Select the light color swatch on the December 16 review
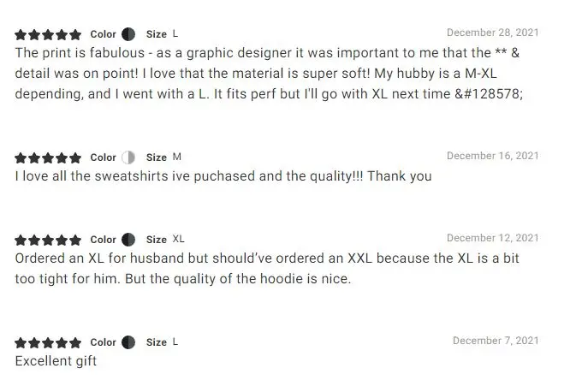This screenshot has height=392, width=570. point(128,157)
